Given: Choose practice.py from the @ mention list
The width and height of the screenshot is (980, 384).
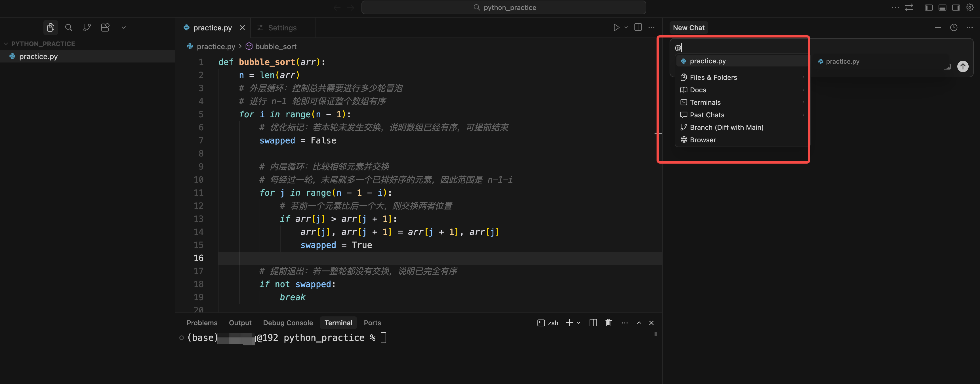Looking at the screenshot, I should click(x=742, y=61).
